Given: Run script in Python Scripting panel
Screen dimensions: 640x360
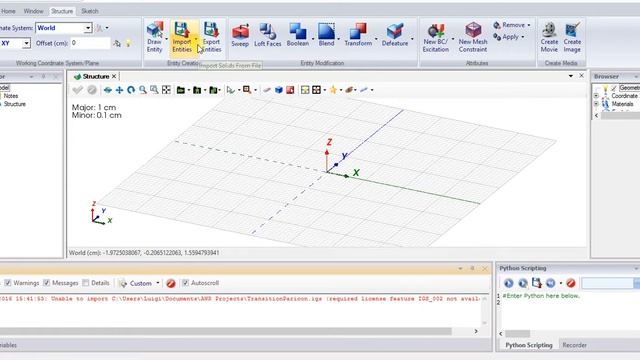Looking at the screenshot, I should coord(509,283).
